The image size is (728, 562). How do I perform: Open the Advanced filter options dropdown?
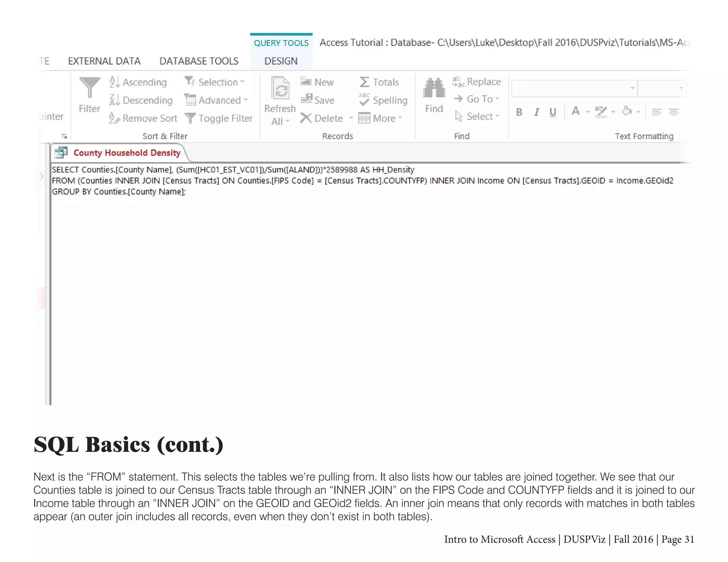tap(216, 100)
